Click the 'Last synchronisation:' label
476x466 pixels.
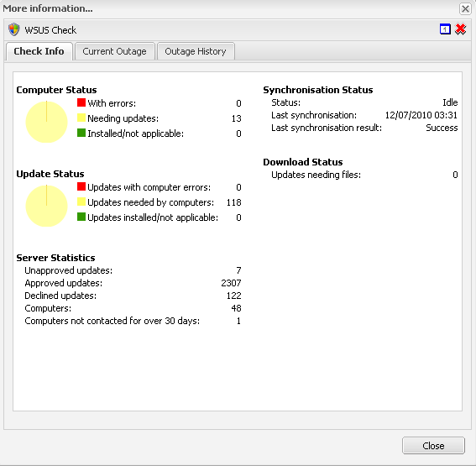pos(314,115)
